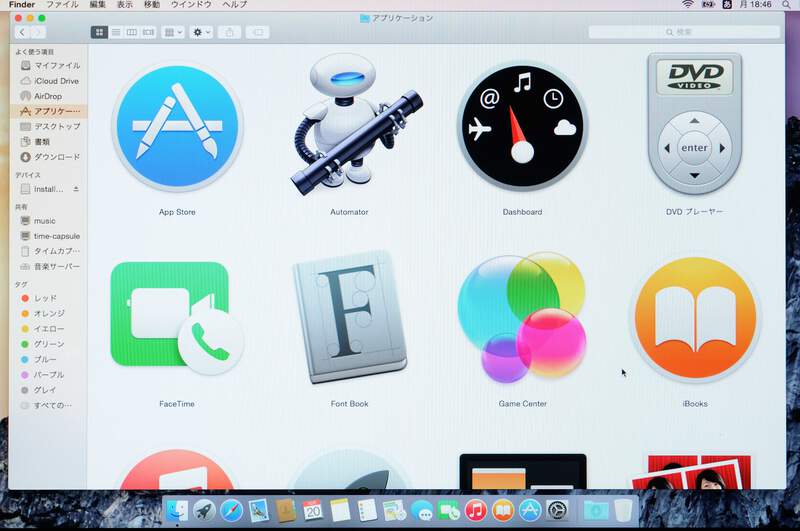Viewport: 800px width, 531px height.
Task: Click the menu bar clock
Action: point(755,5)
